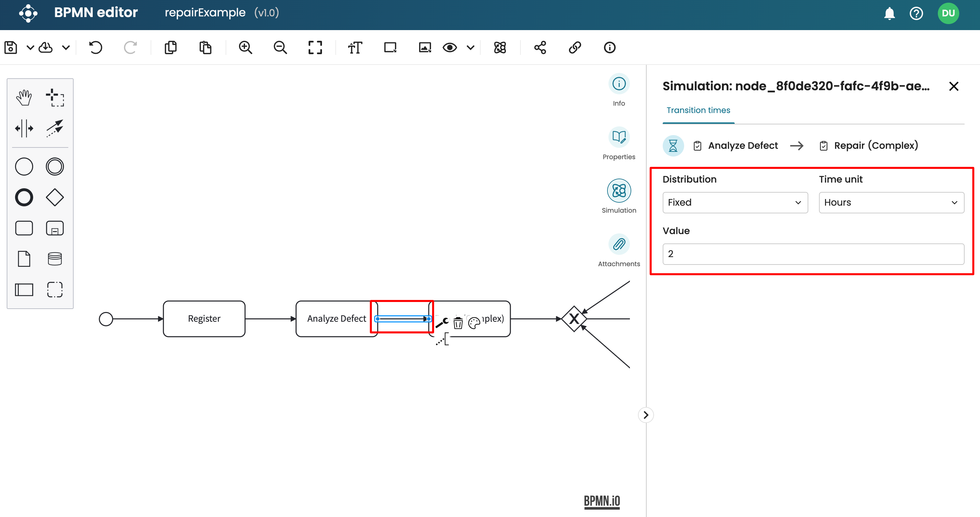Click the Value input field

pyautogui.click(x=813, y=254)
